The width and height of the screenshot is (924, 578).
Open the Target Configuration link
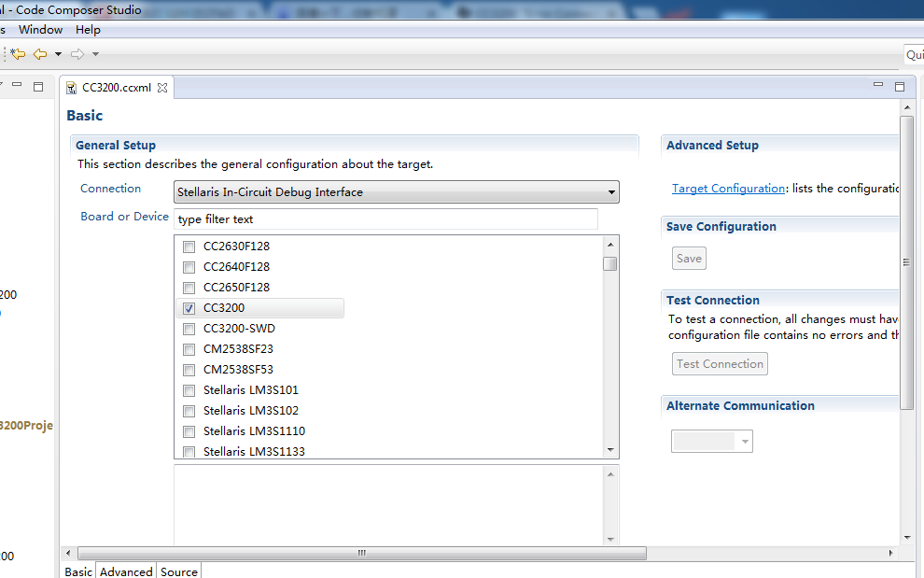728,188
